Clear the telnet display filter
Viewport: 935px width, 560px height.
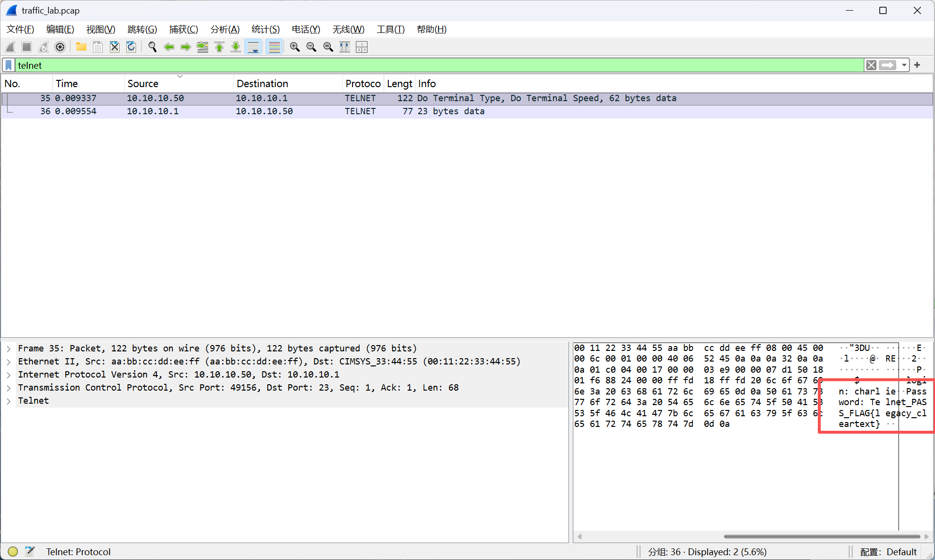click(x=871, y=65)
